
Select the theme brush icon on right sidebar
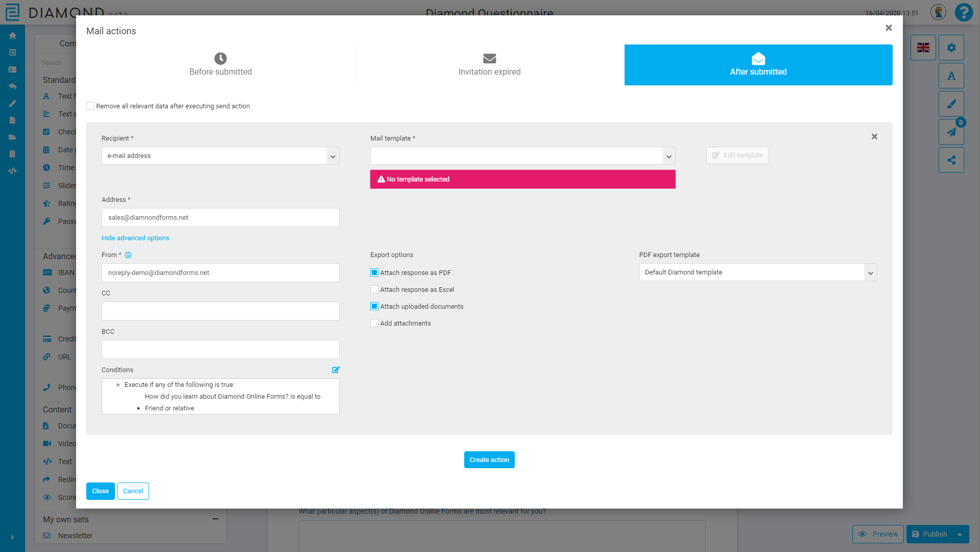(951, 103)
